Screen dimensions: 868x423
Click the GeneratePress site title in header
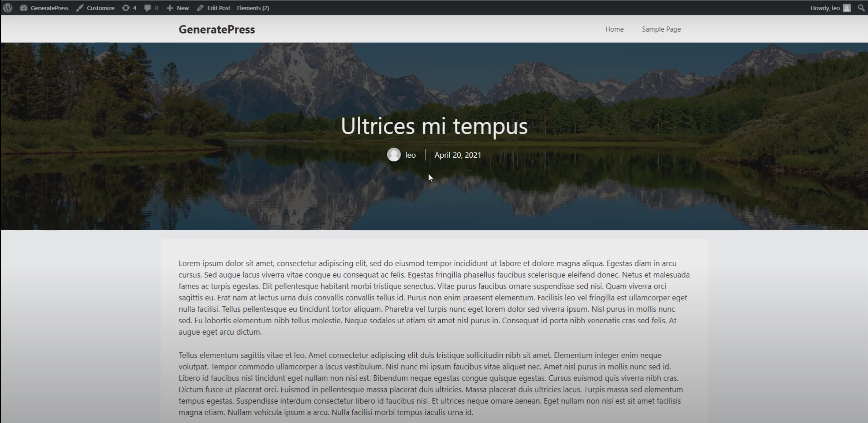pyautogui.click(x=217, y=29)
